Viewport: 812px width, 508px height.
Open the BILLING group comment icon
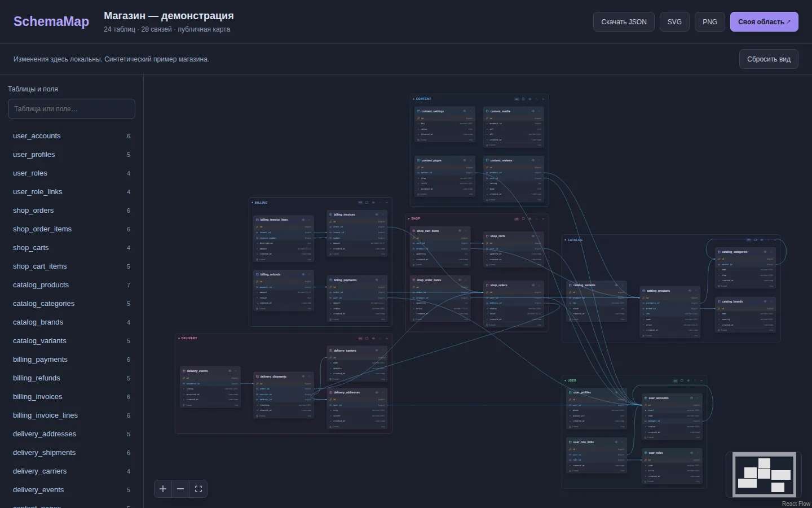[x=367, y=202]
